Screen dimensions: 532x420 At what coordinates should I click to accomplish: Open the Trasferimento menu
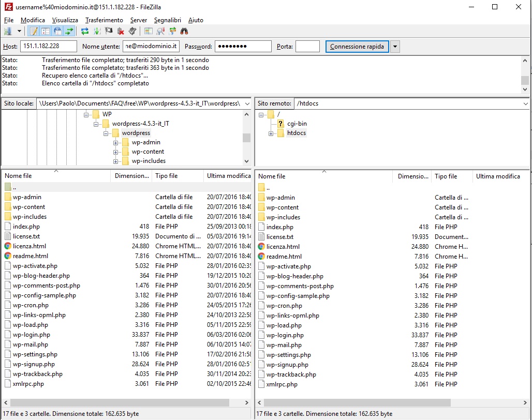click(x=104, y=20)
